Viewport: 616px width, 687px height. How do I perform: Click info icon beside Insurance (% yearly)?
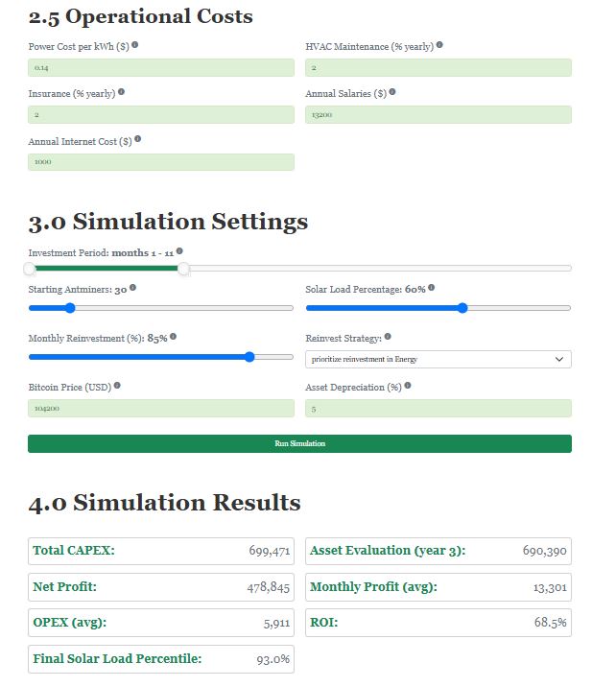tap(121, 92)
